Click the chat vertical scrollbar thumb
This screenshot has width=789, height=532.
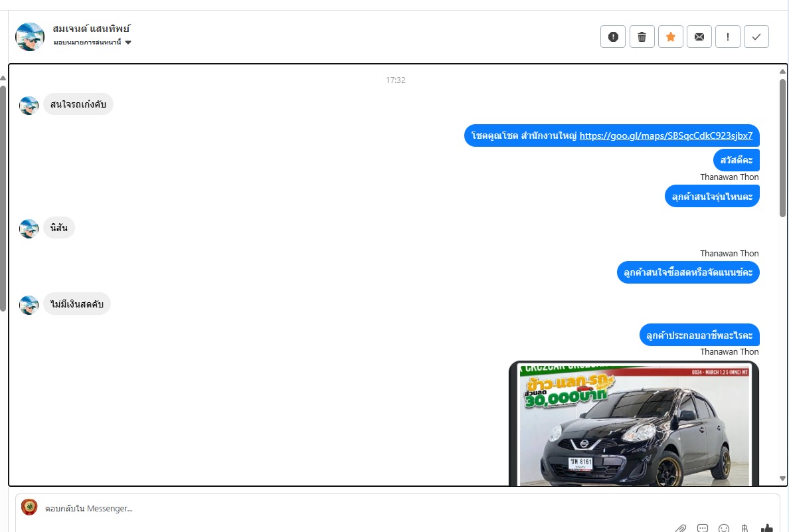pos(782,148)
